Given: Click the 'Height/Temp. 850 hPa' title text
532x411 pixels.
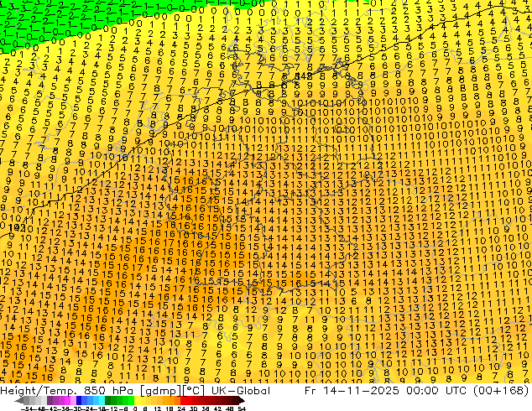Looking at the screenshot, I should tap(67, 391).
